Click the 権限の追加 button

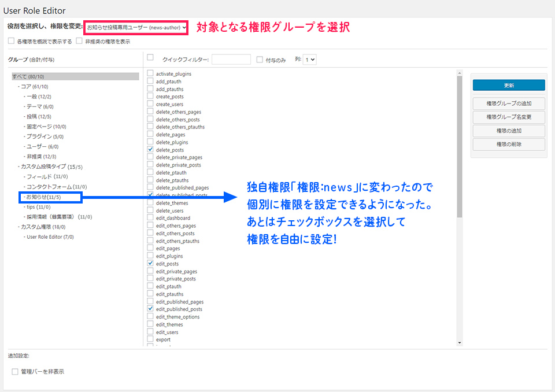pyautogui.click(x=509, y=131)
